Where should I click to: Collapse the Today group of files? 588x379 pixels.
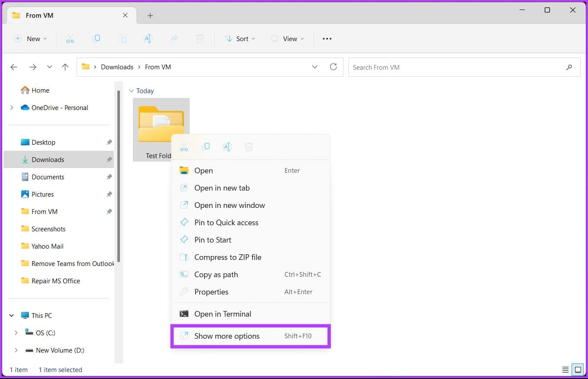click(x=131, y=91)
